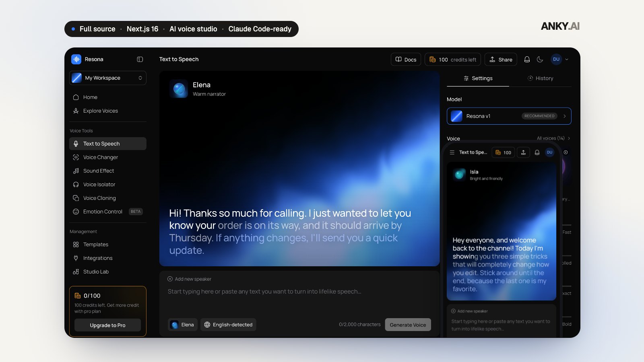Switch to the History tab
This screenshot has width=644, height=362.
click(x=541, y=78)
